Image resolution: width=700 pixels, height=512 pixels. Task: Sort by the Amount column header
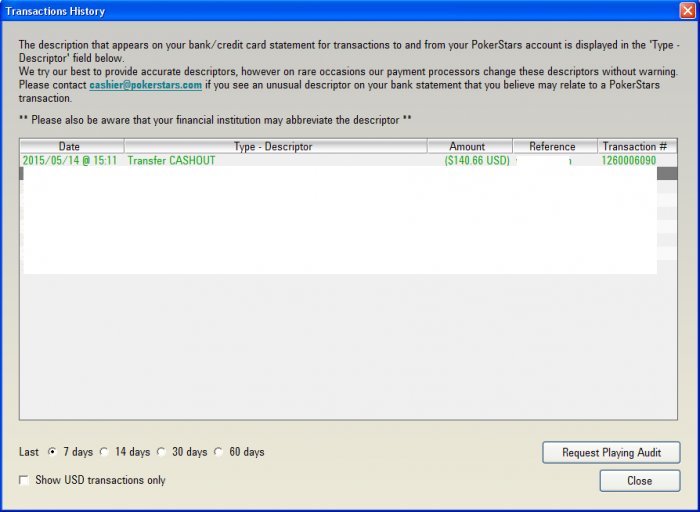click(x=470, y=146)
